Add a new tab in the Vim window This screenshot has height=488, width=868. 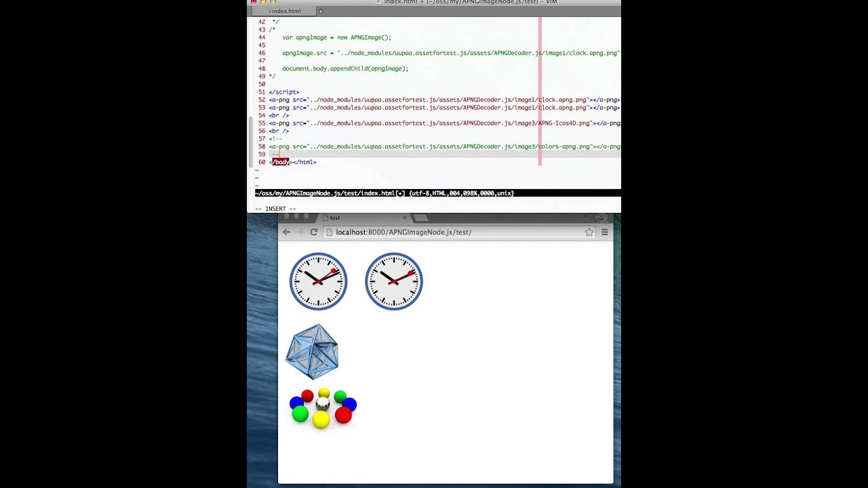[321, 11]
